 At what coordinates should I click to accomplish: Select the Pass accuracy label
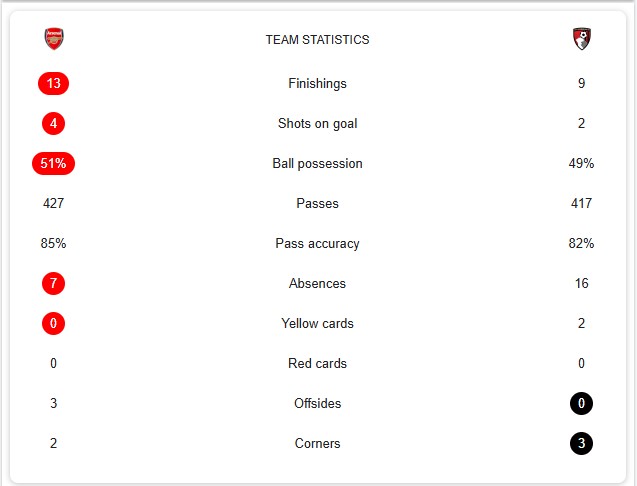click(x=317, y=243)
